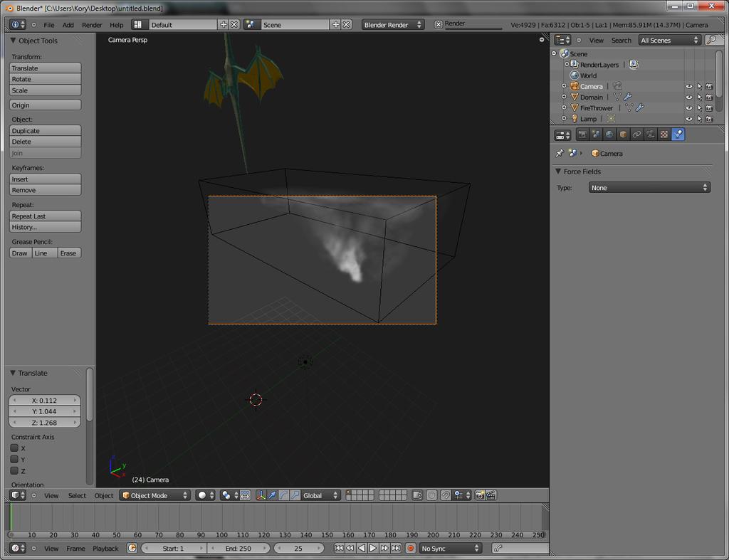729x560 pixels.
Task: Open the World properties tab
Action: tap(609, 134)
